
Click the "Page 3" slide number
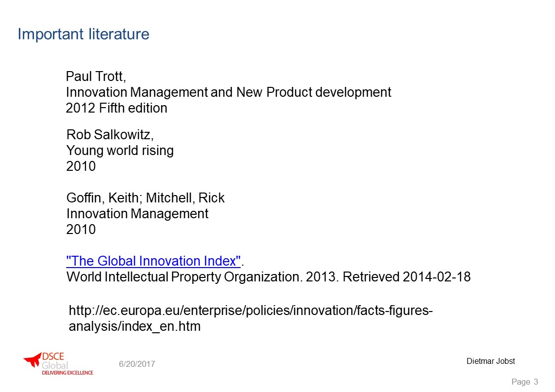tap(524, 382)
